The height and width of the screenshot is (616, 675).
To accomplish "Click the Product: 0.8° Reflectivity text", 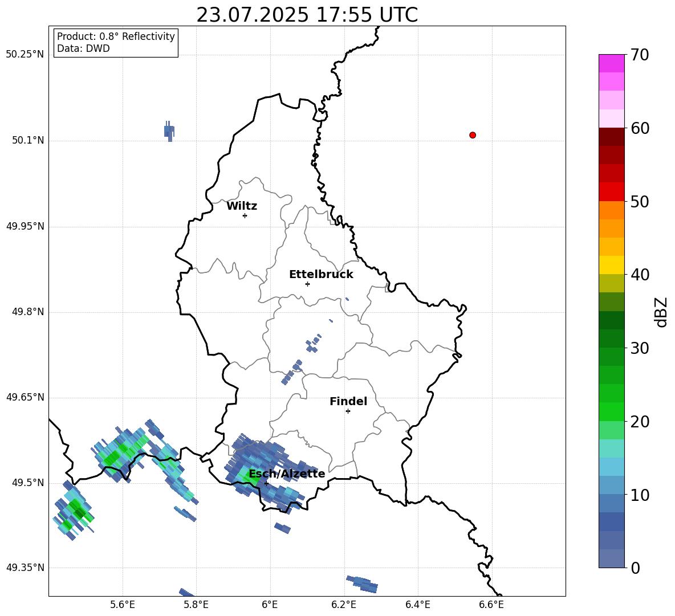I will coord(116,36).
